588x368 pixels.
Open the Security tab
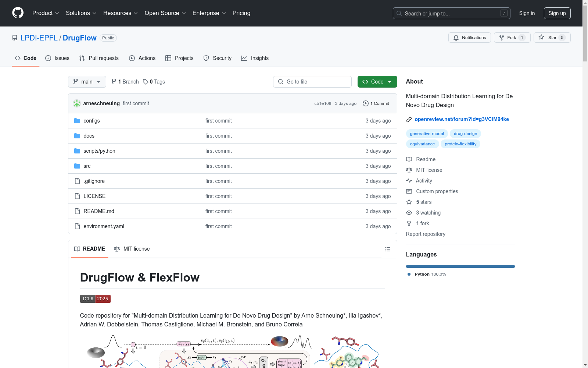point(218,58)
